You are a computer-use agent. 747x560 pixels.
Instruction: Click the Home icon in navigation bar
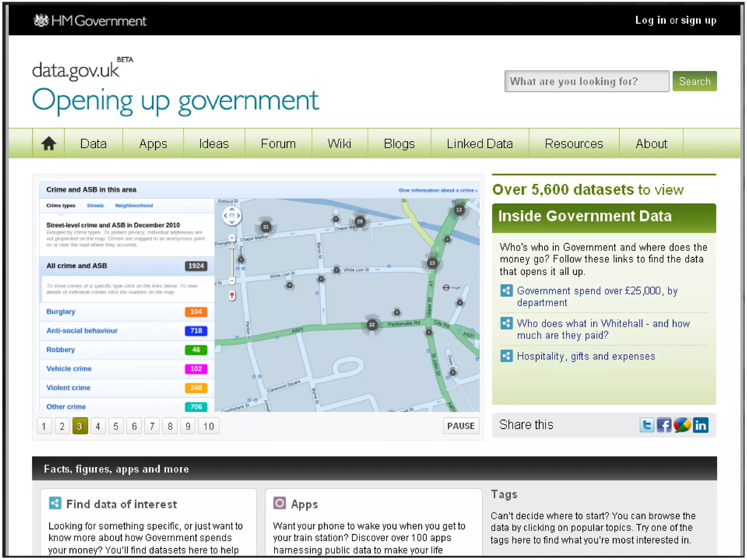tap(49, 143)
